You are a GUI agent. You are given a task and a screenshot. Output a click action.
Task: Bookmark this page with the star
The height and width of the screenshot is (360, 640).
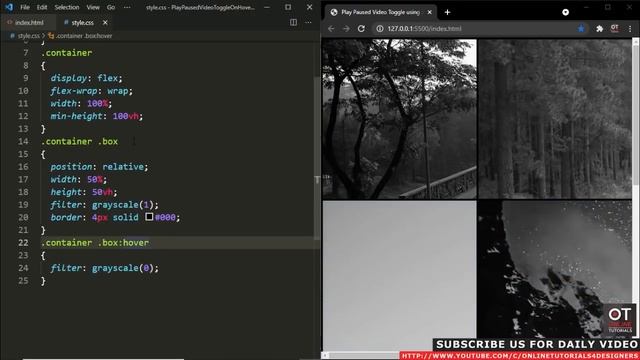(x=581, y=29)
